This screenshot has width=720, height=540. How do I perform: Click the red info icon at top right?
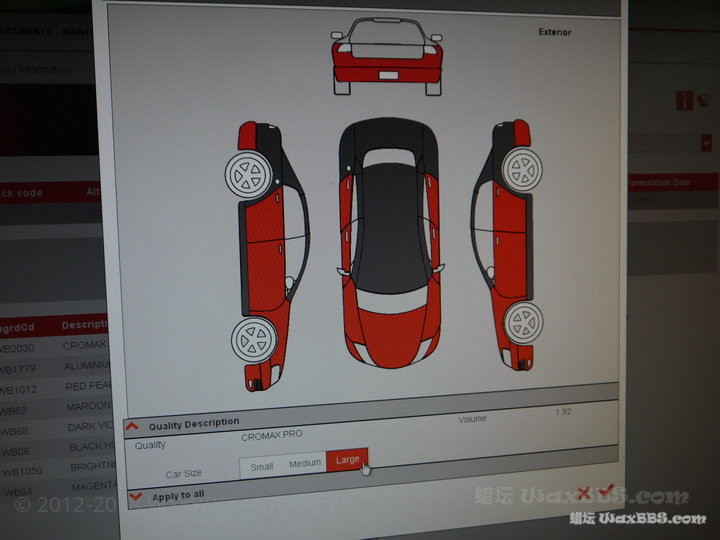[x=684, y=100]
